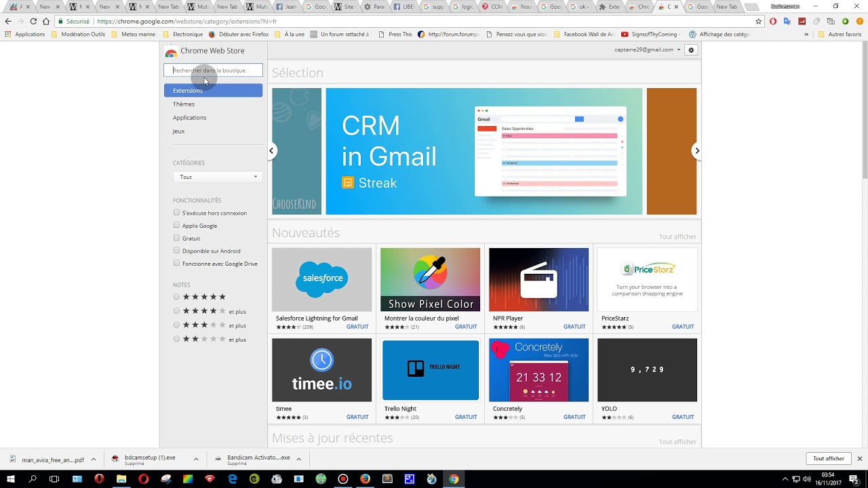Show previous featured banner
The image size is (868, 488).
(271, 150)
